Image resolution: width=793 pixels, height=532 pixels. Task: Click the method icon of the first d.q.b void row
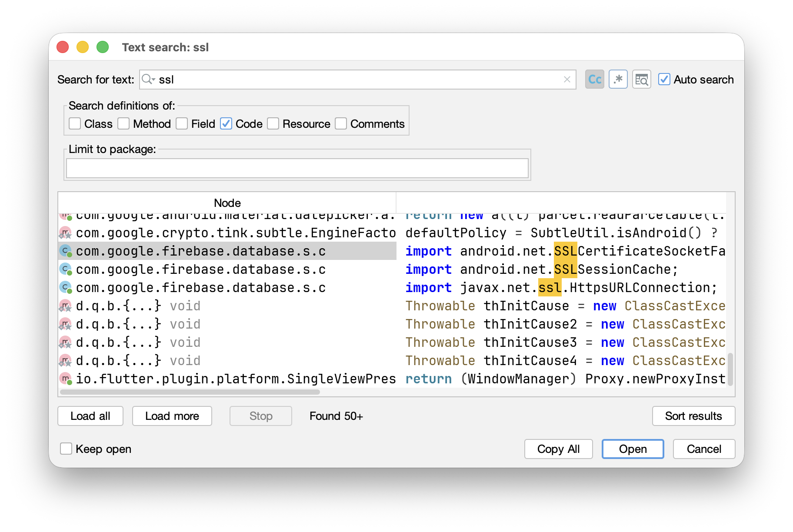66,306
